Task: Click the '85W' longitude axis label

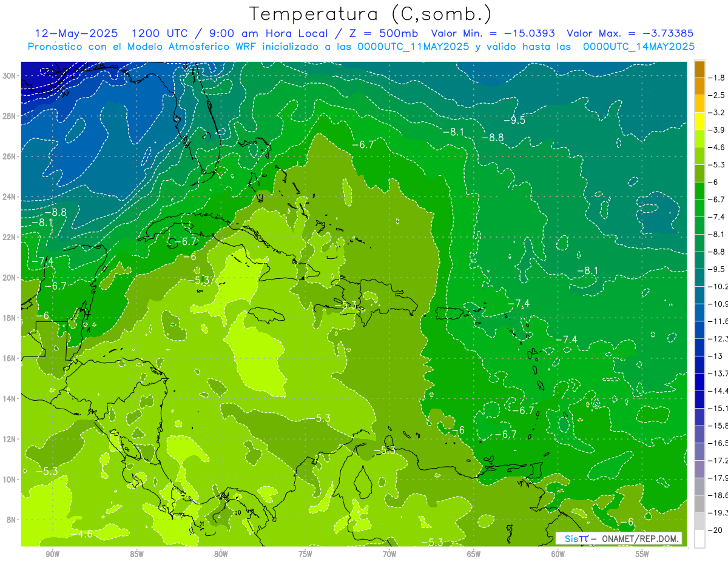Action: pos(136,554)
